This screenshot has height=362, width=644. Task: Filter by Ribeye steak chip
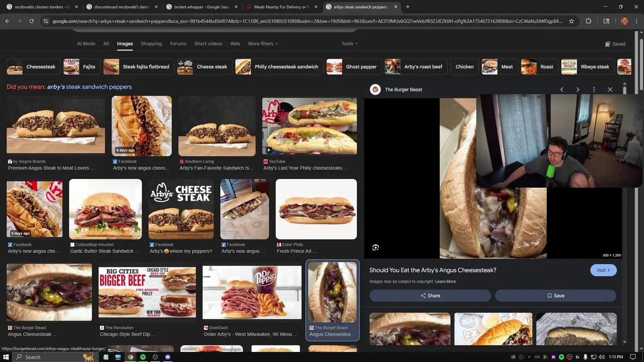click(x=587, y=66)
